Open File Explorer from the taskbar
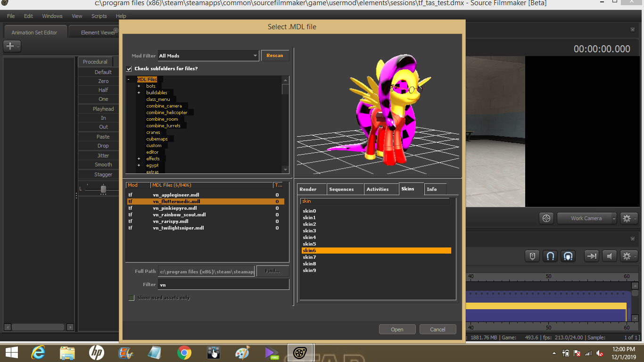The width and height of the screenshot is (644, 362). click(x=67, y=353)
